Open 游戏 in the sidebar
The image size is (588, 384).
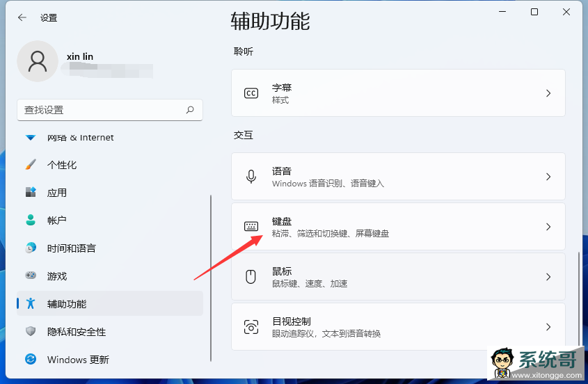[110, 275]
